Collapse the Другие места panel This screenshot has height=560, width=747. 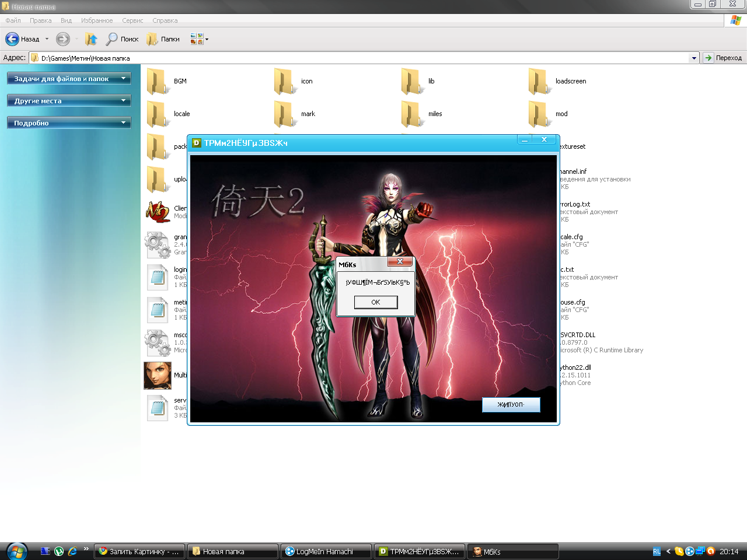(x=69, y=101)
